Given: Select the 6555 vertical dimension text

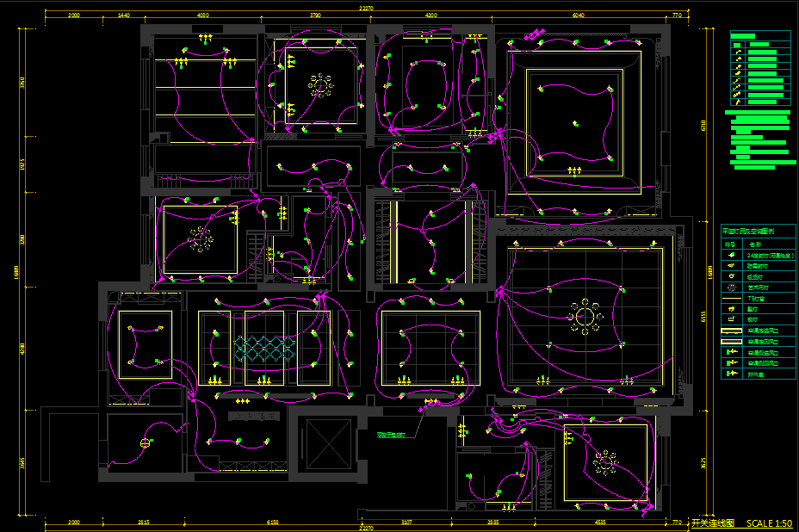Looking at the screenshot, I should point(703,317).
